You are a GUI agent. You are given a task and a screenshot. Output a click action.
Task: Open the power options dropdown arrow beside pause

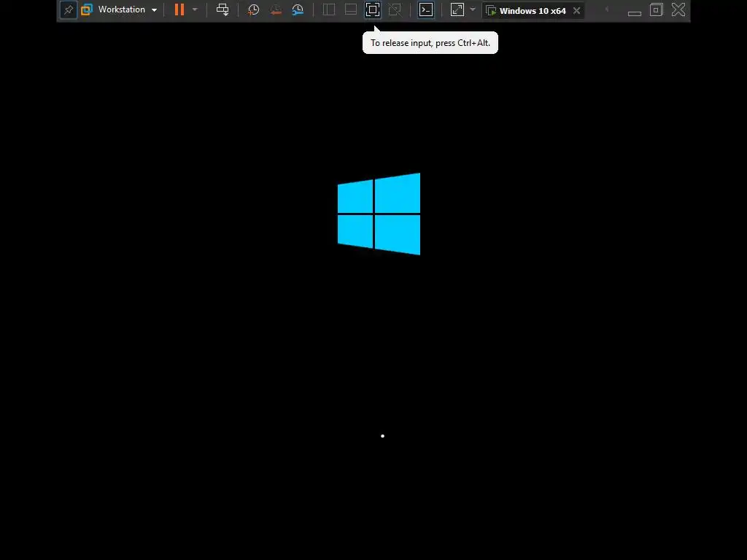click(195, 9)
